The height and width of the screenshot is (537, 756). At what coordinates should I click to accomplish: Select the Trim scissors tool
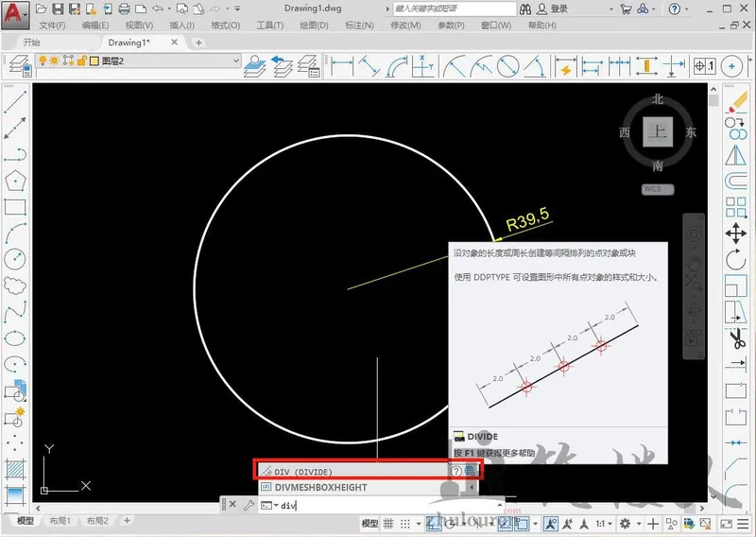[x=736, y=338]
